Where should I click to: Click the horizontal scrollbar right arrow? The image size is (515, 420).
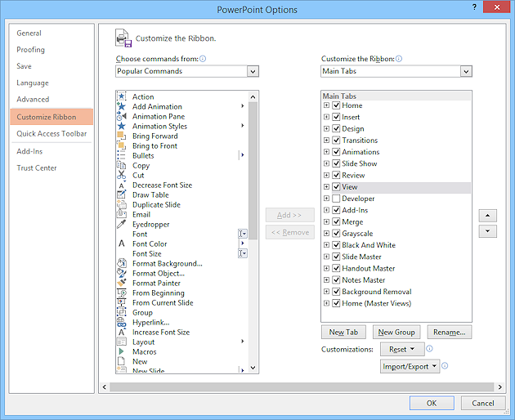coord(499,386)
